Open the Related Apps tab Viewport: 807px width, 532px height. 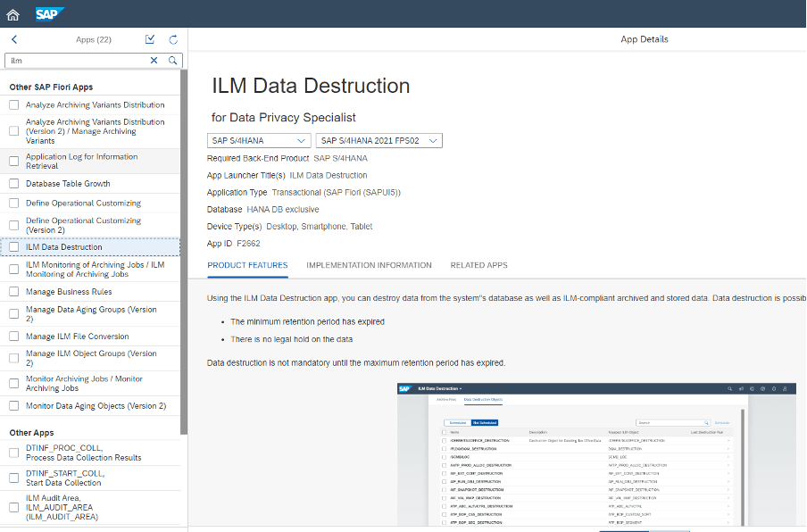pyautogui.click(x=478, y=265)
